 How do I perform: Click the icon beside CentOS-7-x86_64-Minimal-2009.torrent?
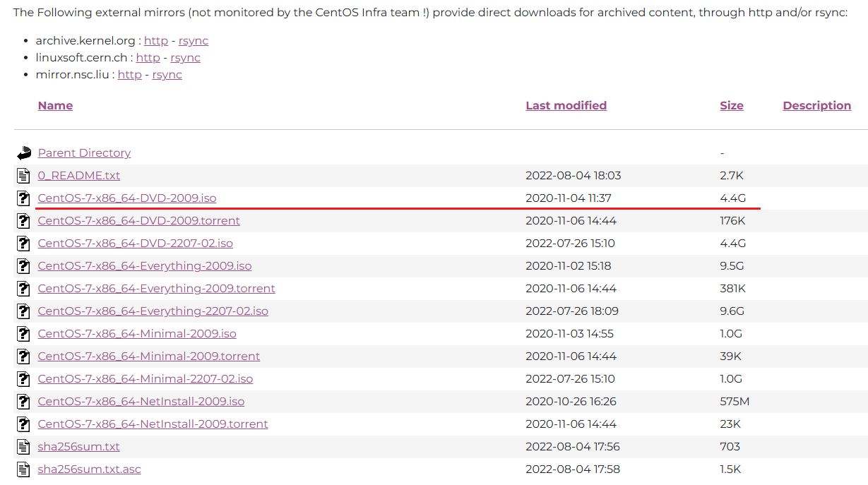(24, 356)
